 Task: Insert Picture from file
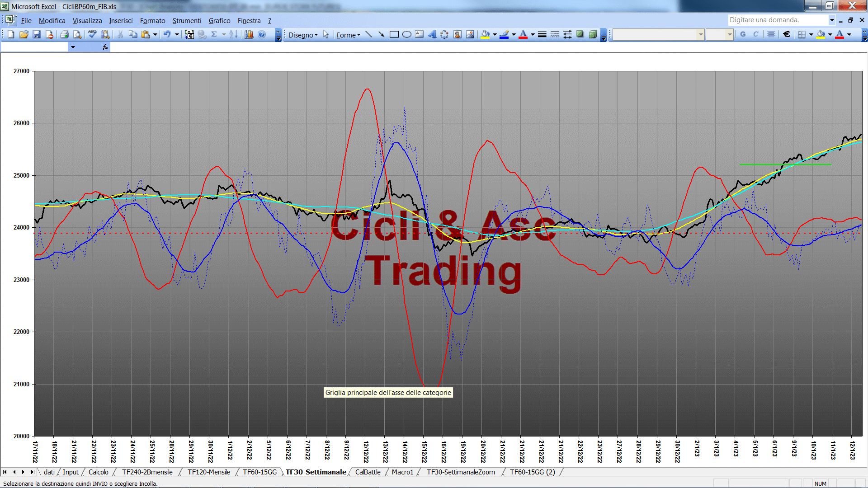pos(470,34)
